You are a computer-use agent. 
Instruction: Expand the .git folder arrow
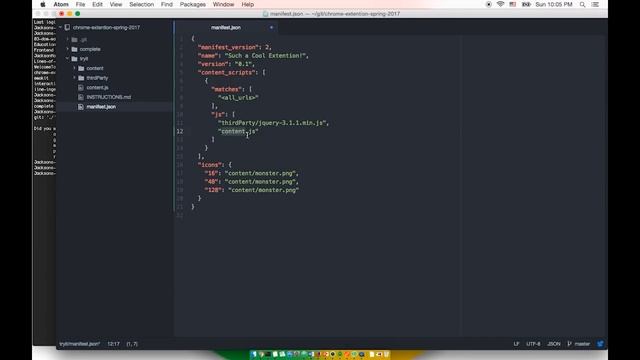click(68, 40)
